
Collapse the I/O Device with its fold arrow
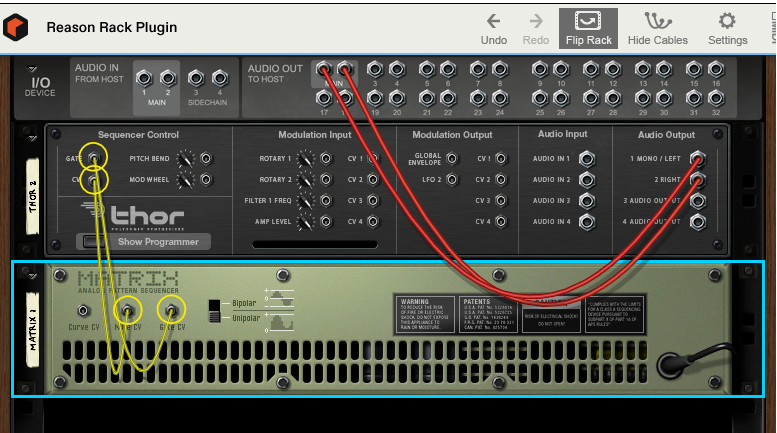tap(32, 69)
